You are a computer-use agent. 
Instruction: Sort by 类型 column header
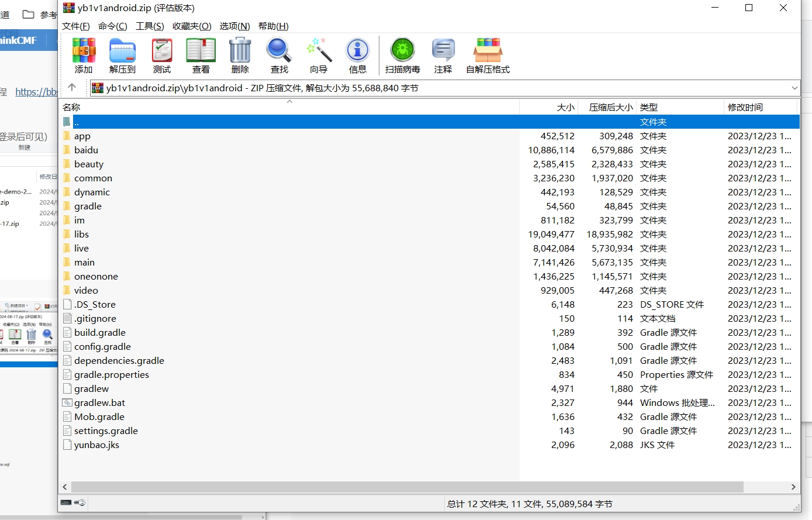(x=680, y=107)
